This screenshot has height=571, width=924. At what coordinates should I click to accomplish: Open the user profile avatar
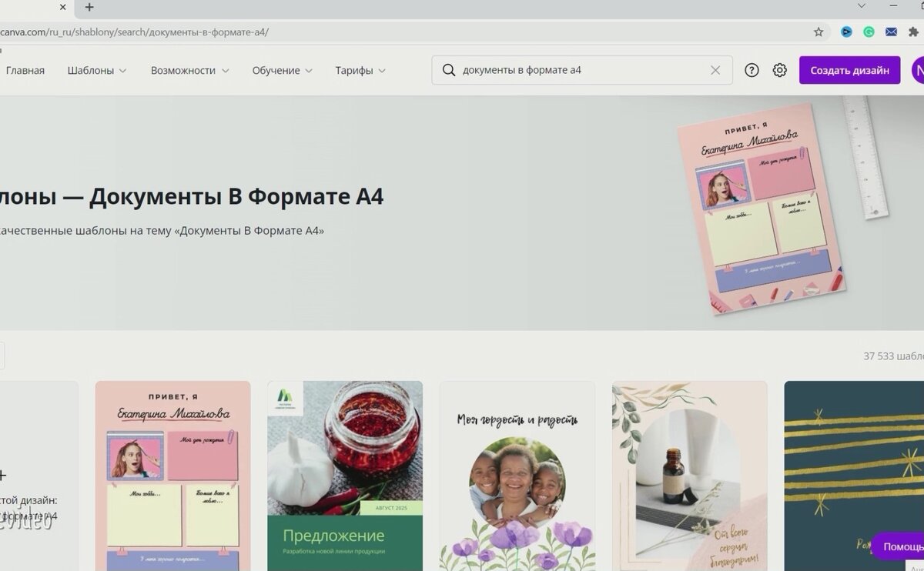point(918,70)
